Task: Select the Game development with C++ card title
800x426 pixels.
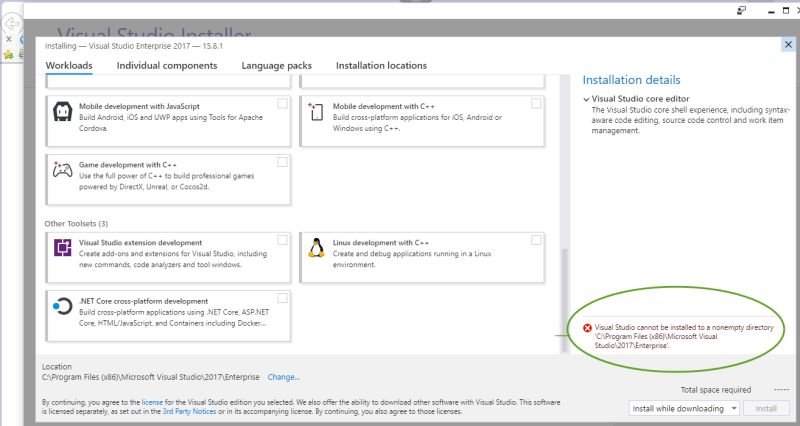Action: (x=128, y=165)
